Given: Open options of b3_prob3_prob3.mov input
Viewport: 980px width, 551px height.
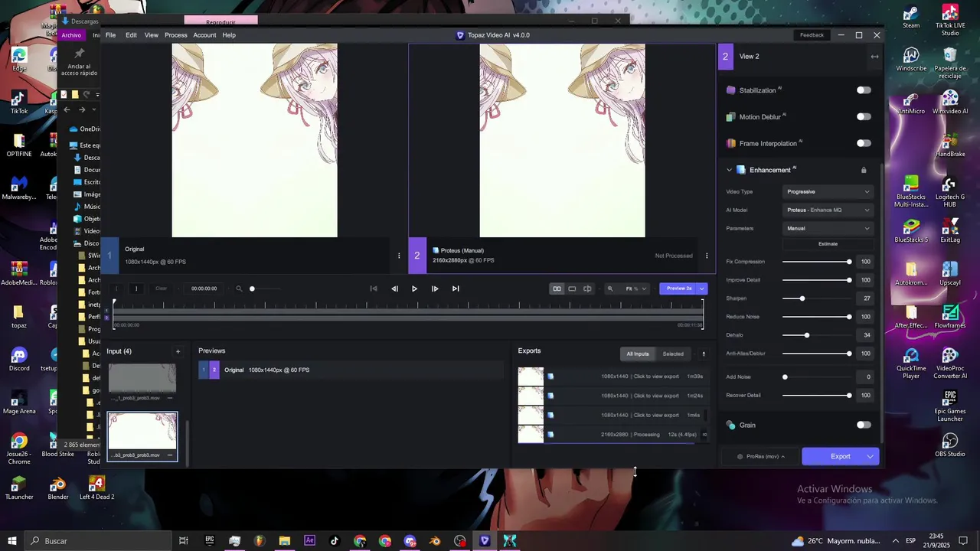Looking at the screenshot, I should [x=170, y=455].
